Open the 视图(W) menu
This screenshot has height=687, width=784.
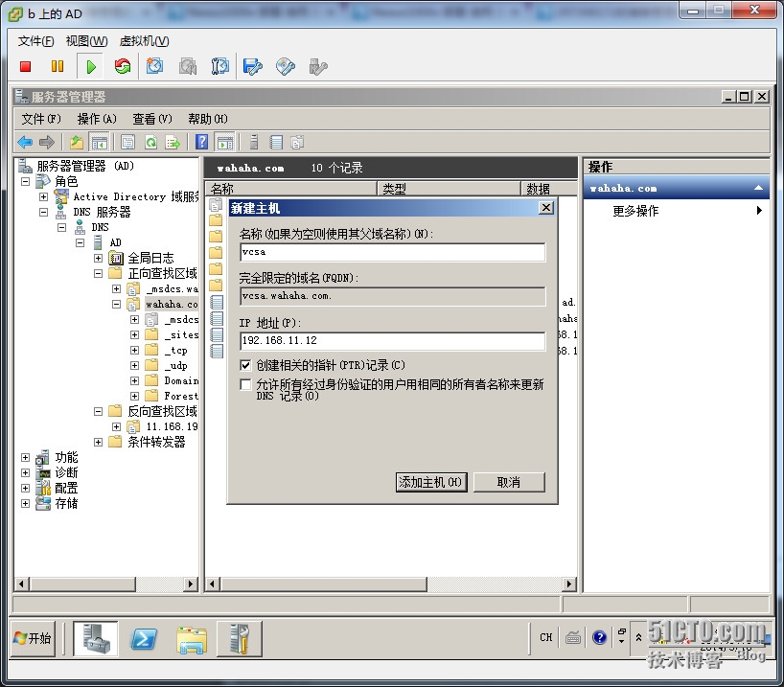(87, 41)
